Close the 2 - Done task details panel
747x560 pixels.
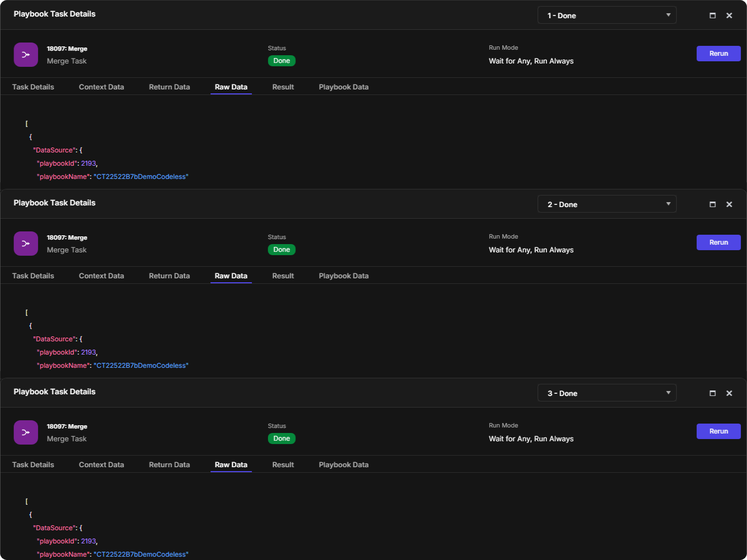click(729, 204)
